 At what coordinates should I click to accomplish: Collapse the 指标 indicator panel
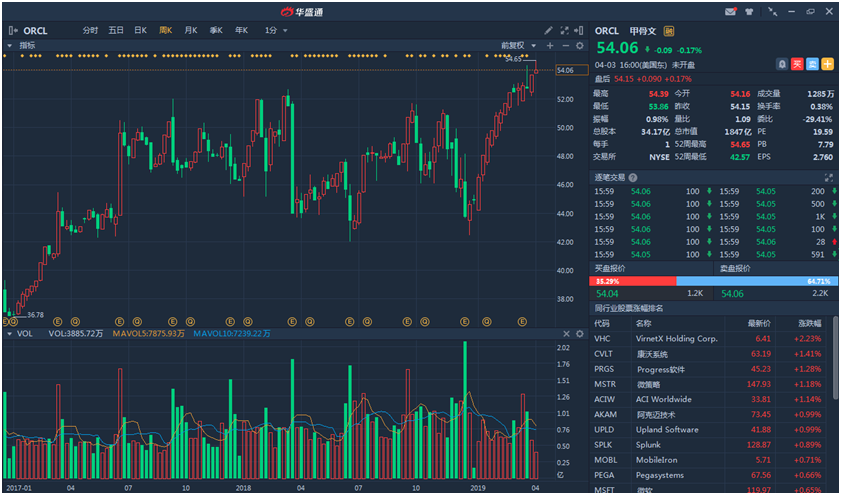click(10, 45)
